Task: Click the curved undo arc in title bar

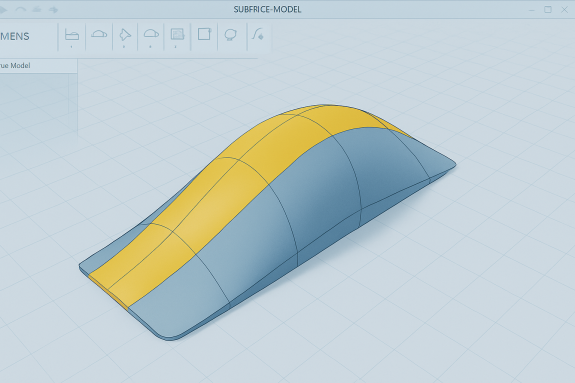Action: [21, 10]
